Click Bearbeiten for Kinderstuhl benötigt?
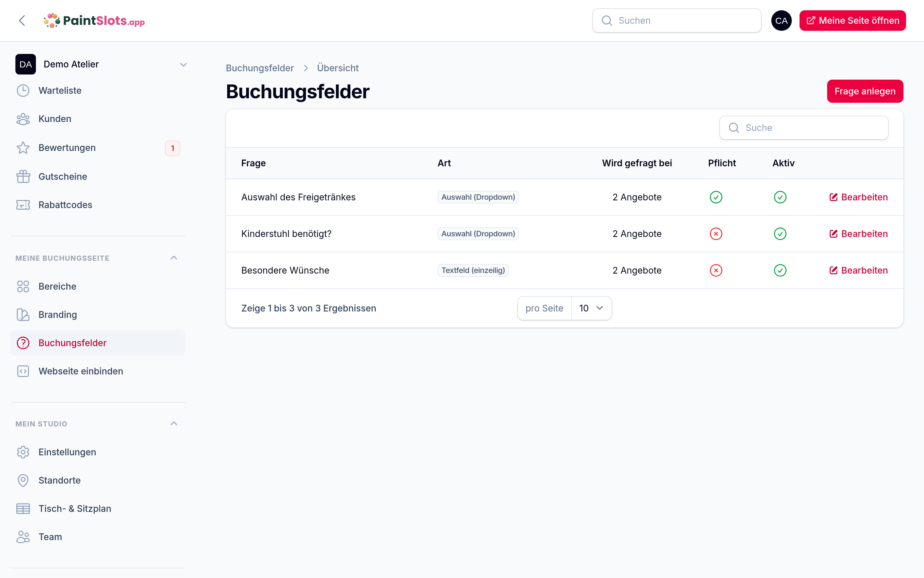The height and width of the screenshot is (578, 924). (x=858, y=233)
